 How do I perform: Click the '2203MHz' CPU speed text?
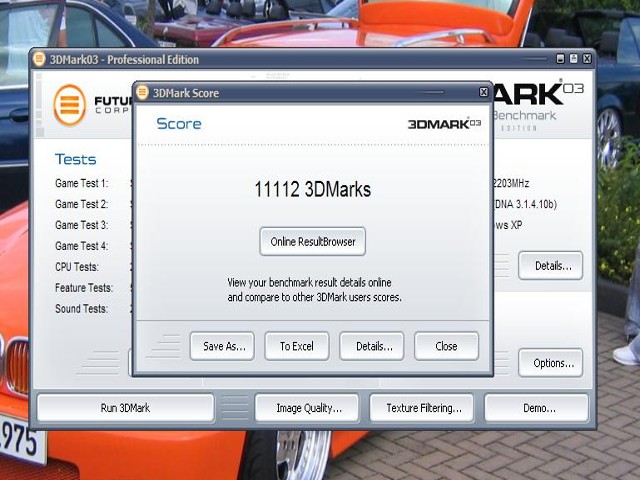(x=511, y=183)
